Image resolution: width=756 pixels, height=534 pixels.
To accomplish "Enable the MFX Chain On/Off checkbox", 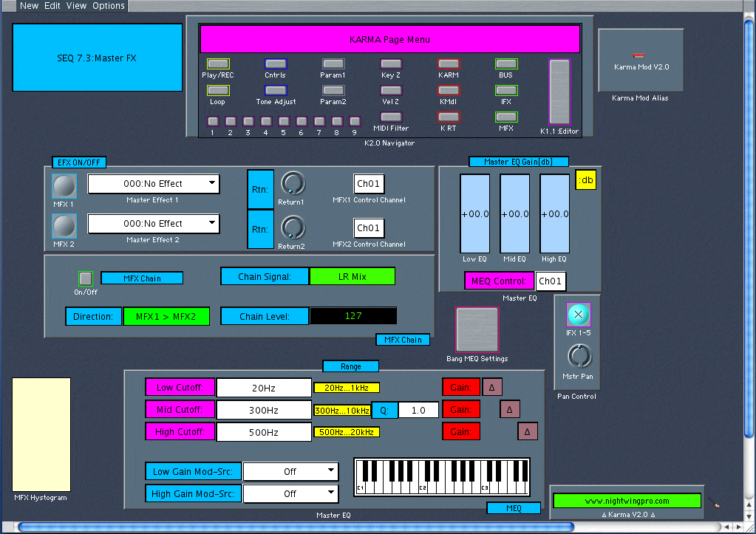I will tap(86, 278).
